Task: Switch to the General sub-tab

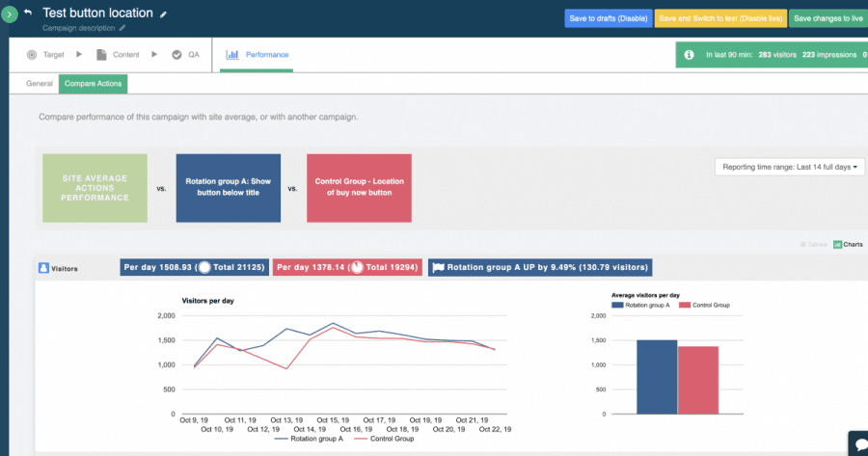Action: tap(40, 84)
